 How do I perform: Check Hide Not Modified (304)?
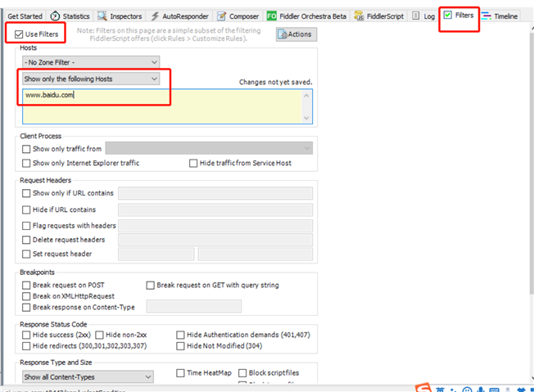click(180, 346)
